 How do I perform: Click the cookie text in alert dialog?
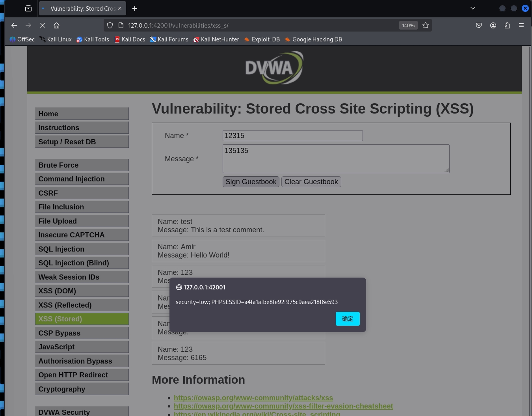257,302
